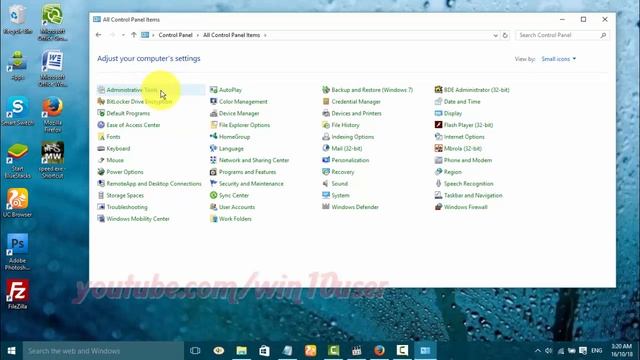Open Taskbar and Navigation link
Viewport: 640px width, 360px height.
473,196
